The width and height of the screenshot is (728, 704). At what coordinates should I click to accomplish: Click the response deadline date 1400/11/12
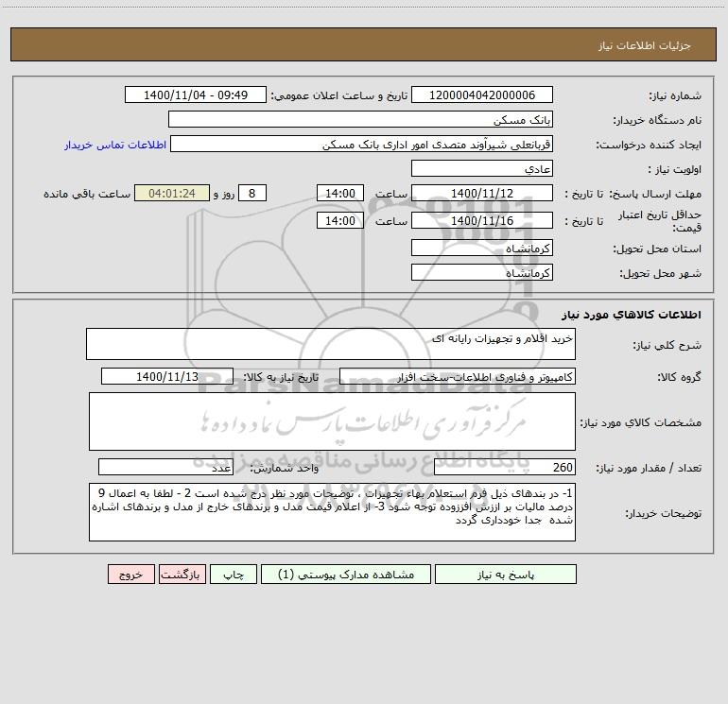[x=482, y=193]
